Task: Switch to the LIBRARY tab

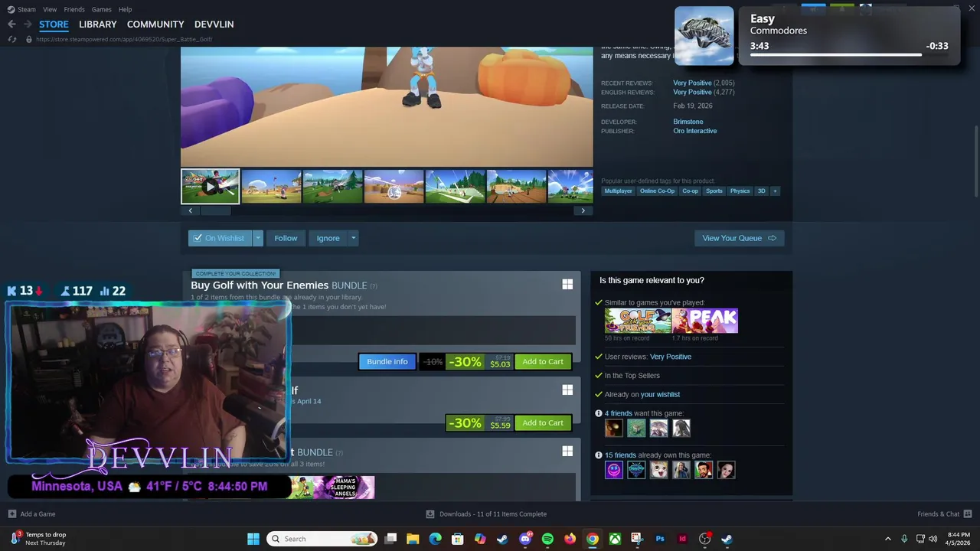Action: point(98,24)
